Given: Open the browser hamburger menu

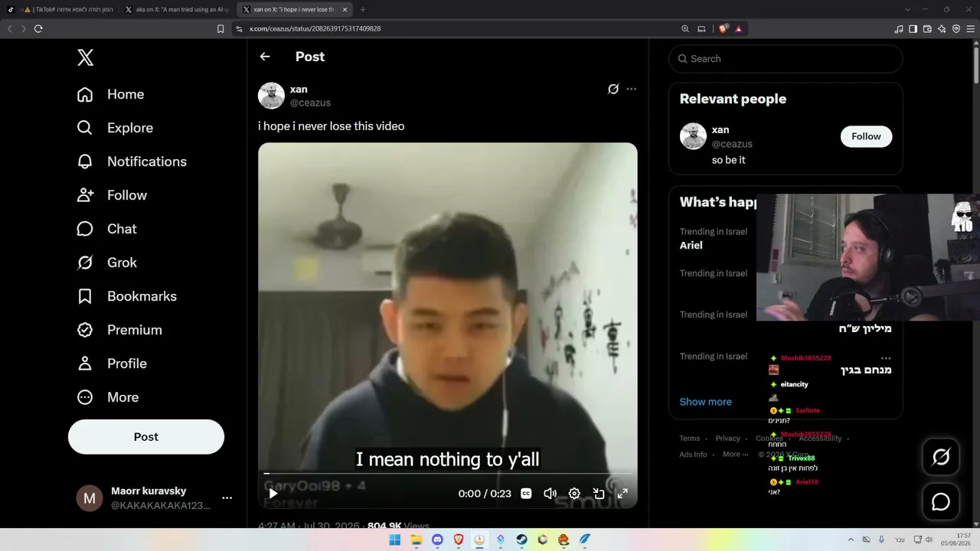Looking at the screenshot, I should click(x=971, y=29).
